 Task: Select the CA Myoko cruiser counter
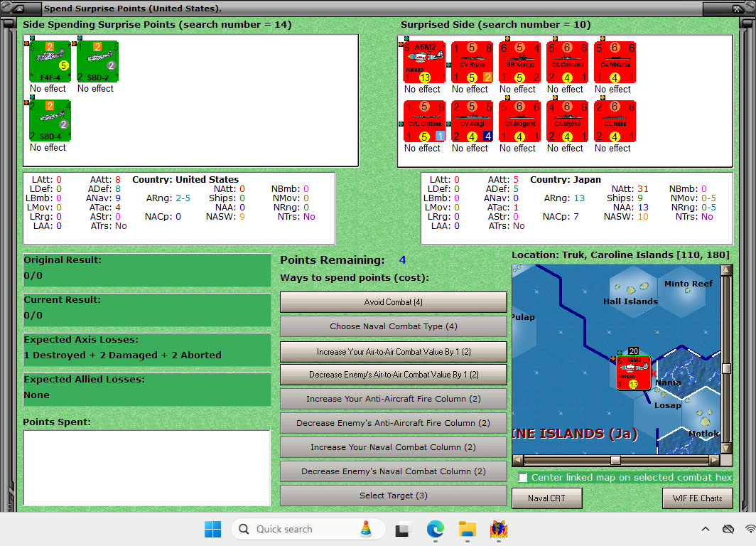568,121
